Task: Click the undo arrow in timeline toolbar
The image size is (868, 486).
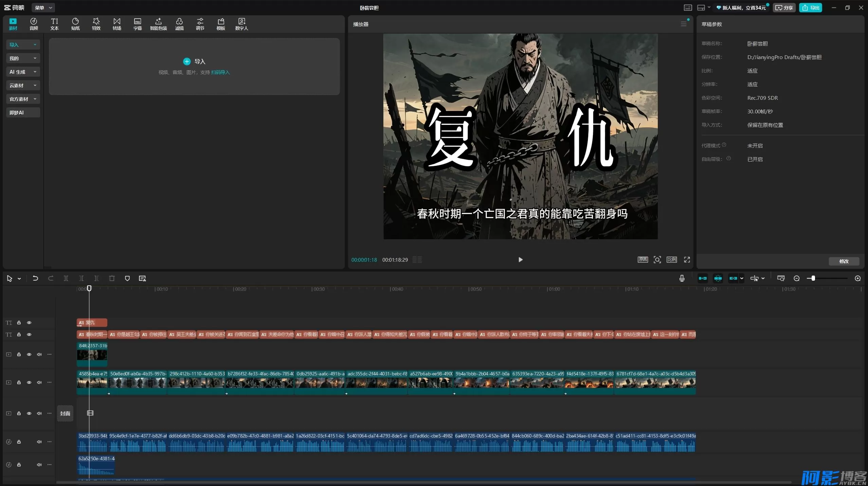Action: (35, 278)
